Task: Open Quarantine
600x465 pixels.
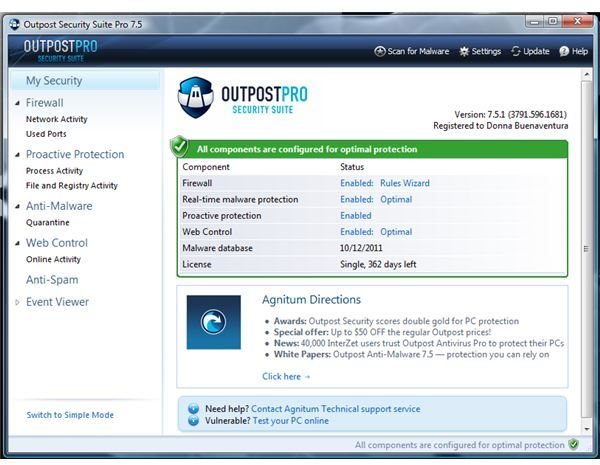Action: click(x=47, y=222)
